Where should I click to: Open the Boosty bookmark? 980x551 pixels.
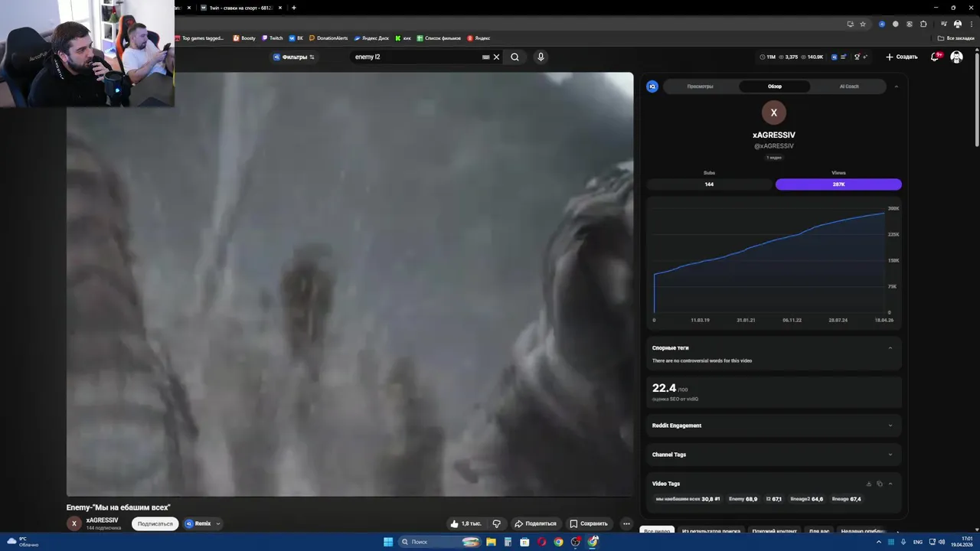tap(245, 37)
